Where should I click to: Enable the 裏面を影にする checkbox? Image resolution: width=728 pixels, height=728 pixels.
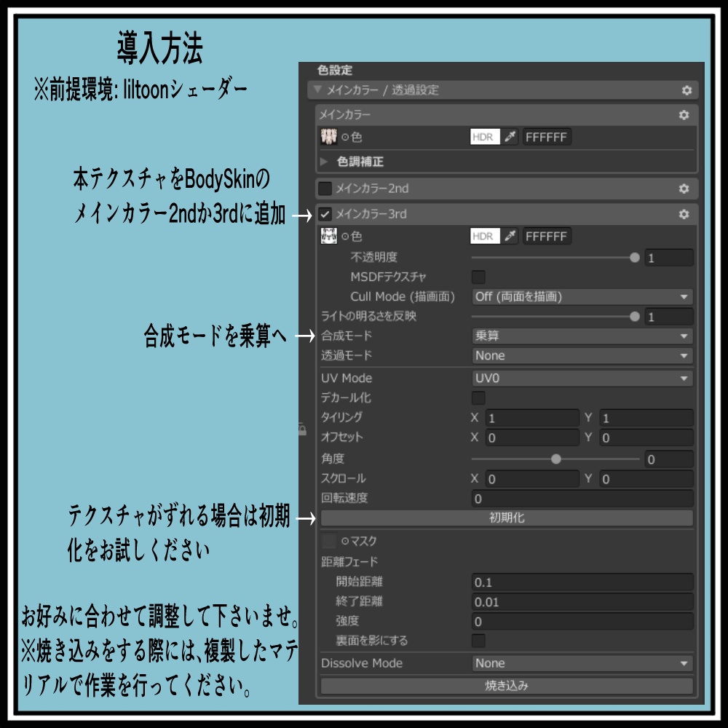tap(478, 641)
